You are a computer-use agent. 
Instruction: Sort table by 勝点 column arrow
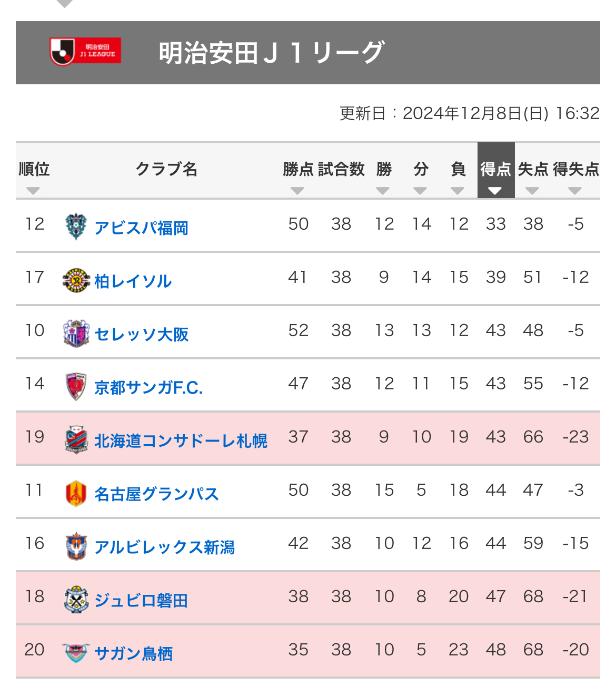tap(297, 191)
